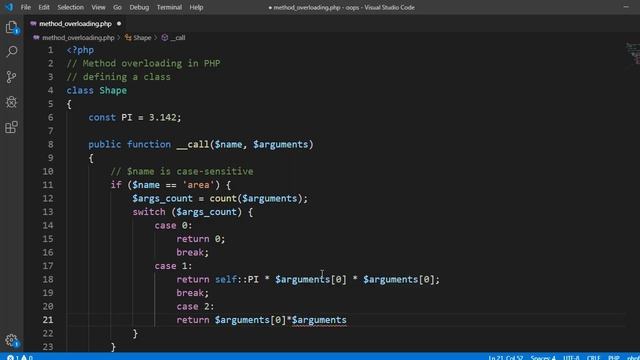This screenshot has width=640, height=360.
Task: Click 'break;' on line 16
Action: (x=193, y=252)
